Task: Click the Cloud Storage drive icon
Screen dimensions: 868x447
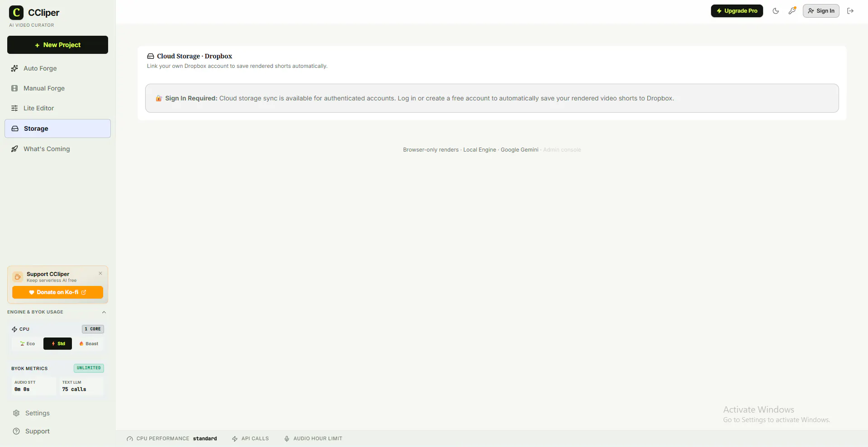Action: (x=151, y=56)
